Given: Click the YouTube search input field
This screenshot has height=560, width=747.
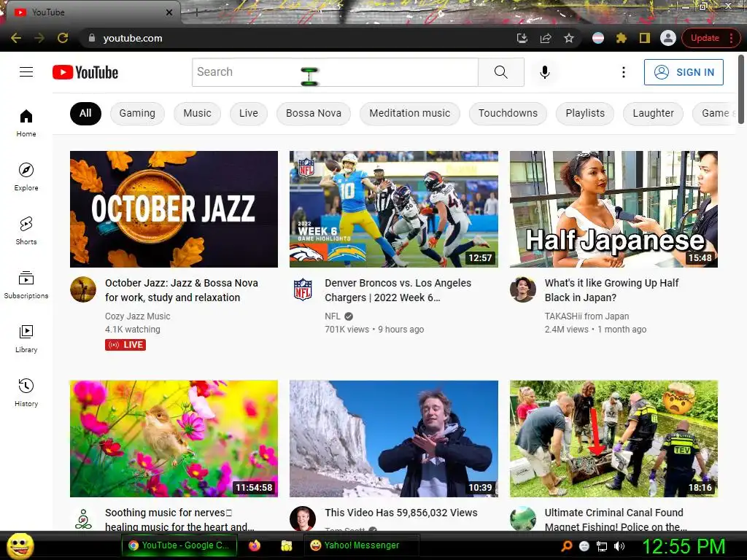Looking at the screenshot, I should (x=335, y=72).
